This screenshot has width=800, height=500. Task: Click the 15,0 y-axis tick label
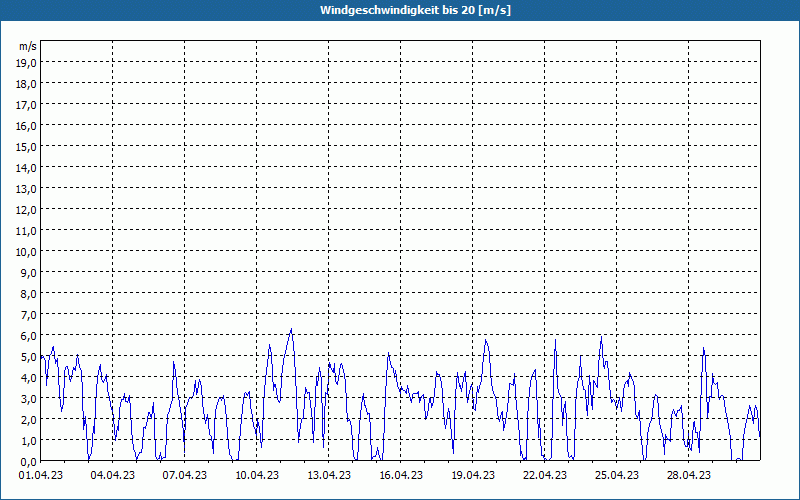[28, 147]
